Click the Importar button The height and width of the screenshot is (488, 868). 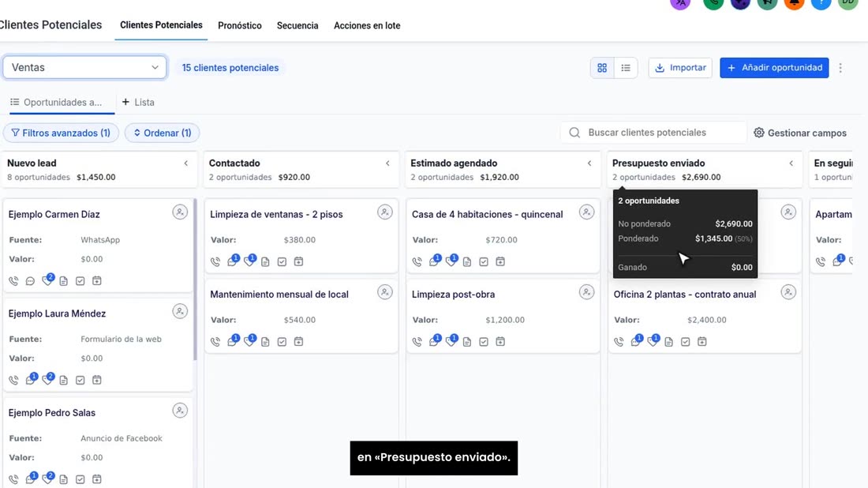(x=679, y=68)
